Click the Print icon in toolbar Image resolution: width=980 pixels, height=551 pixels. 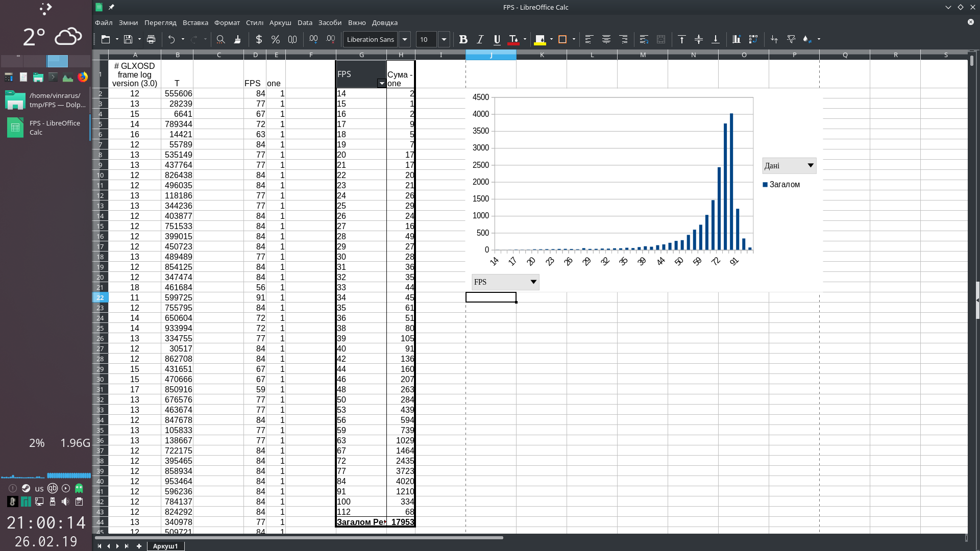click(151, 39)
